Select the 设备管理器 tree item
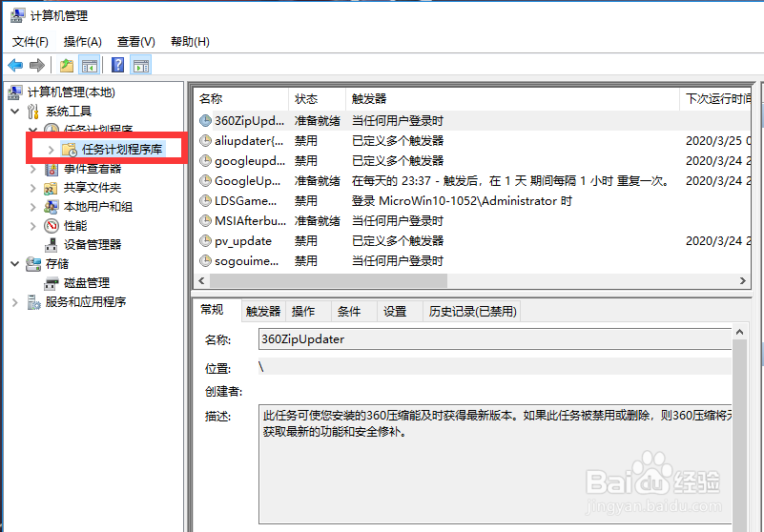The image size is (764, 532). pyautogui.click(x=93, y=245)
